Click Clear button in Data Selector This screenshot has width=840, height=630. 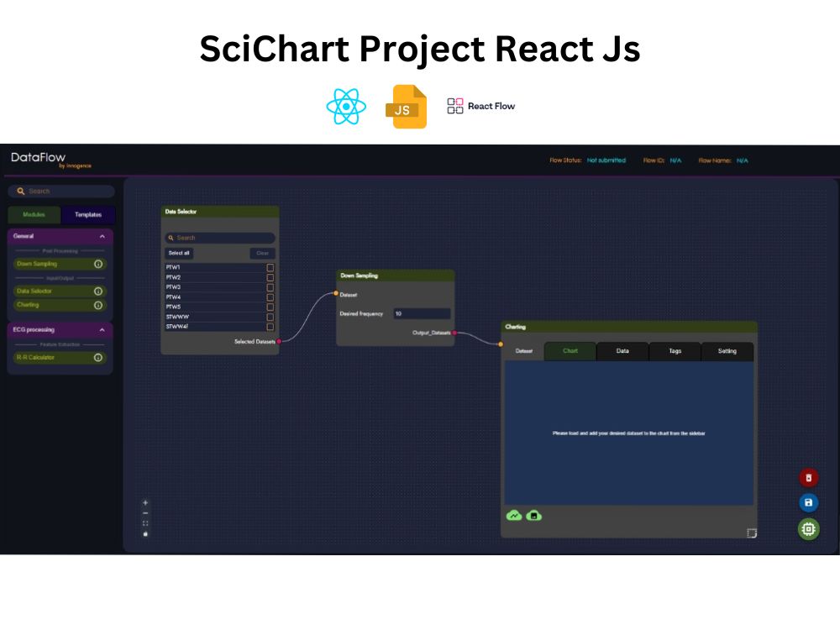click(x=262, y=254)
